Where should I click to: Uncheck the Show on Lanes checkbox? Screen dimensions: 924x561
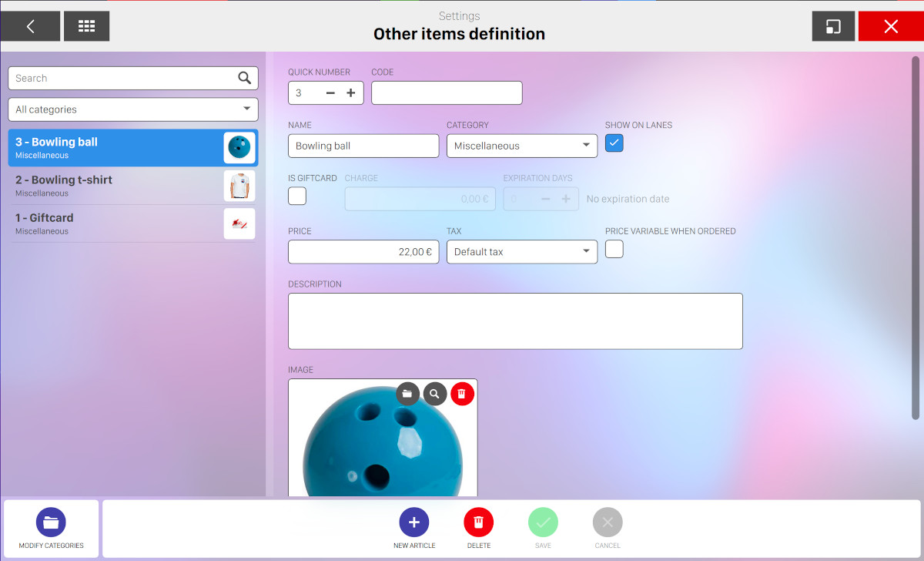(614, 143)
